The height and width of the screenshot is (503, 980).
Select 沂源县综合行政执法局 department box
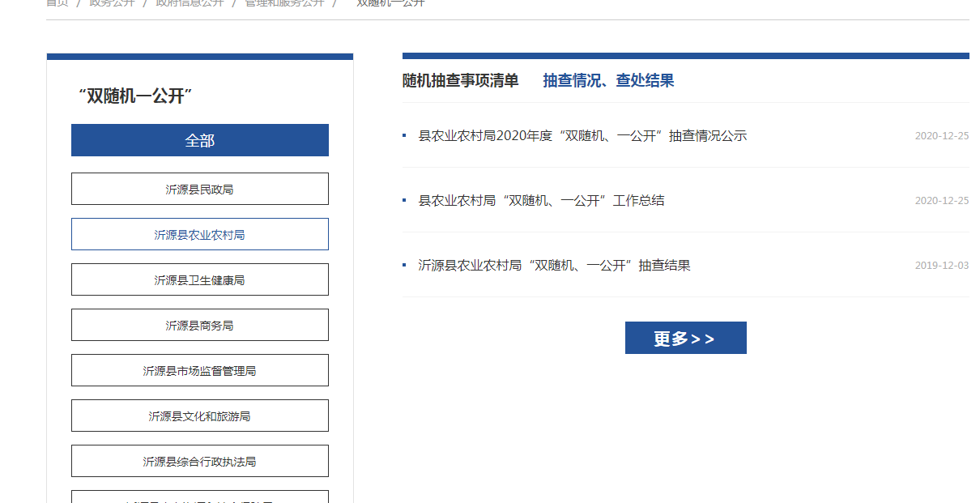coord(199,461)
